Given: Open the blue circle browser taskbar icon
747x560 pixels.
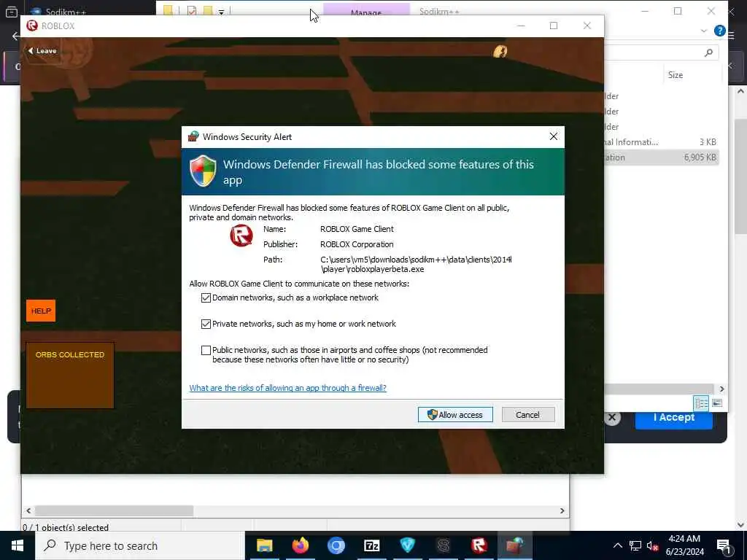Looking at the screenshot, I should click(x=336, y=545).
